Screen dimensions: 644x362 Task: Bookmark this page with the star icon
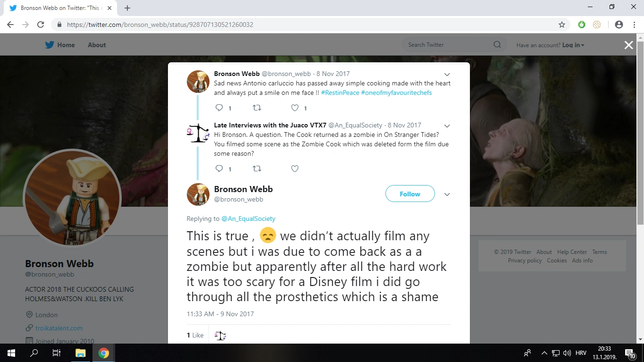tap(561, 25)
